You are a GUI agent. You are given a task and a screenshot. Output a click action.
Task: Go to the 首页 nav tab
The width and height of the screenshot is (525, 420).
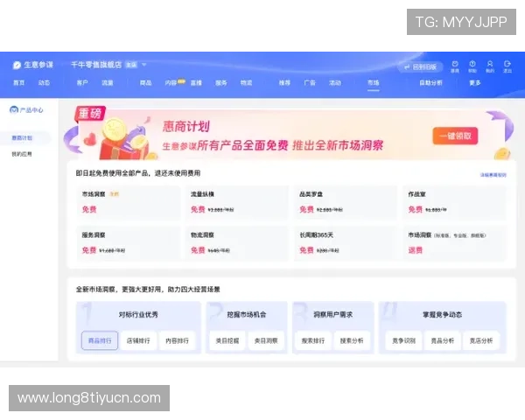(18, 83)
